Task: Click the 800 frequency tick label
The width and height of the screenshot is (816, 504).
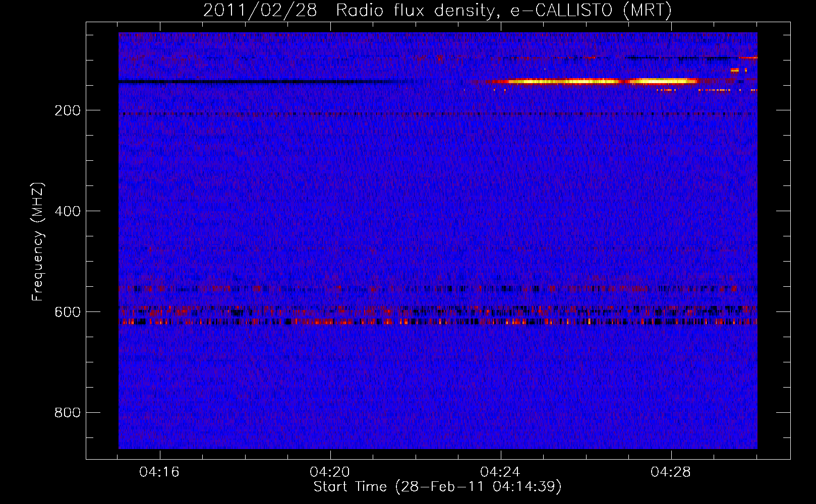Action: click(68, 413)
